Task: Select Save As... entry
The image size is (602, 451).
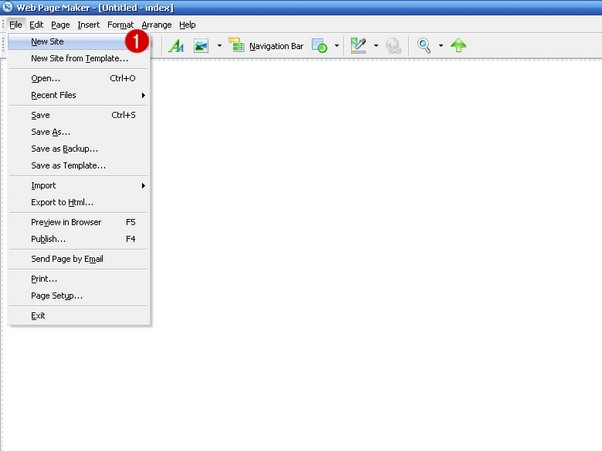Action: 79,132
